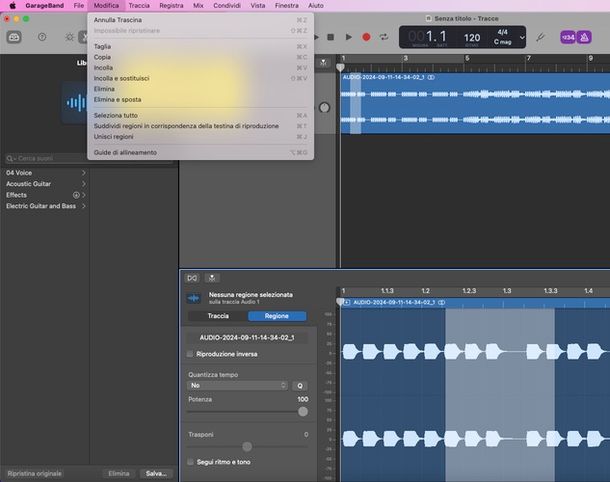Image resolution: width=610 pixels, height=482 pixels.
Task: Adjust the Audio 1 track pan knob
Action: pyautogui.click(x=324, y=108)
